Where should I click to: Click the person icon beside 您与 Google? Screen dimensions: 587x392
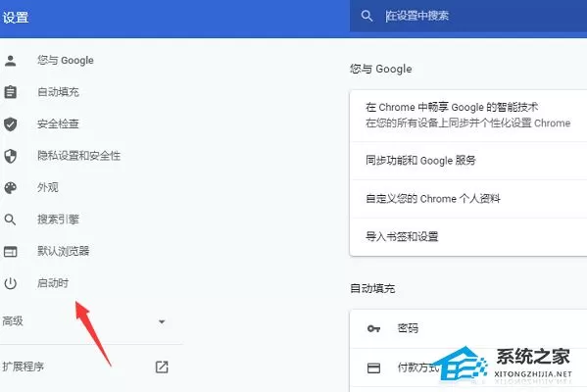pos(11,61)
